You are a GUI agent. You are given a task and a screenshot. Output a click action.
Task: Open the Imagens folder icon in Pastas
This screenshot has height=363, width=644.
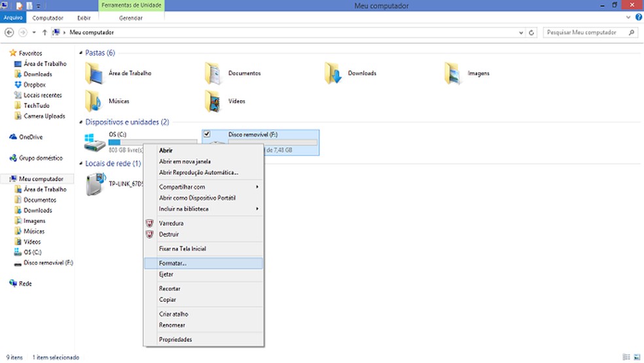click(453, 73)
